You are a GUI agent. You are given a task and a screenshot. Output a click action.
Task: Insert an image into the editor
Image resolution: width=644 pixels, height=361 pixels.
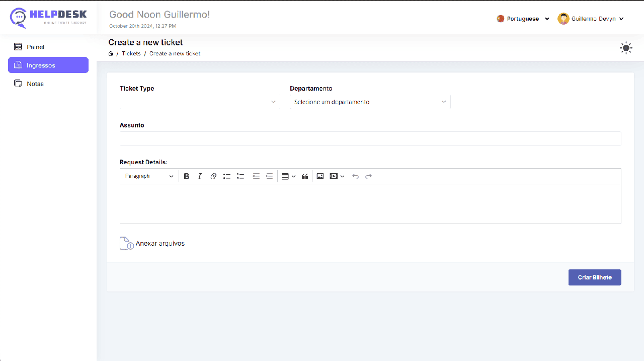320,176
